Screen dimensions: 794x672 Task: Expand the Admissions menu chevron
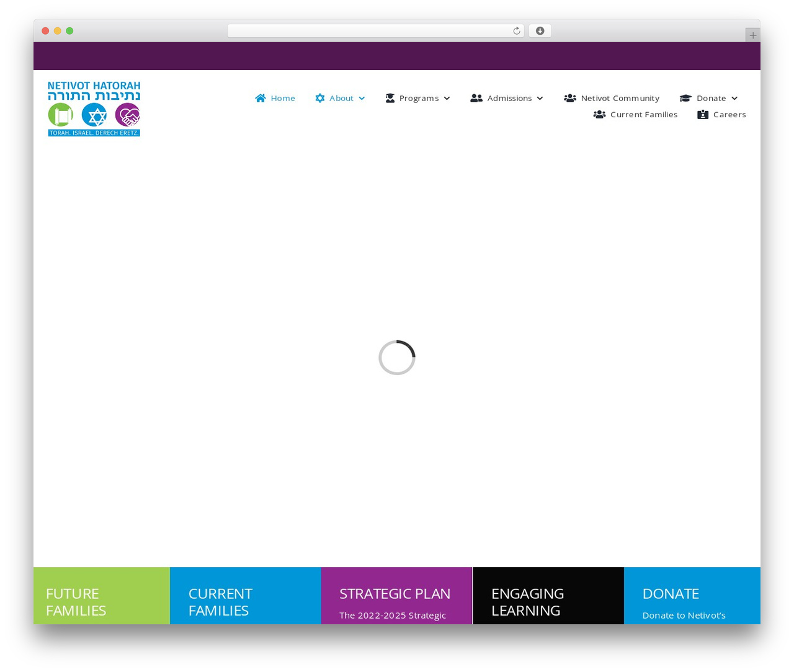pos(540,98)
